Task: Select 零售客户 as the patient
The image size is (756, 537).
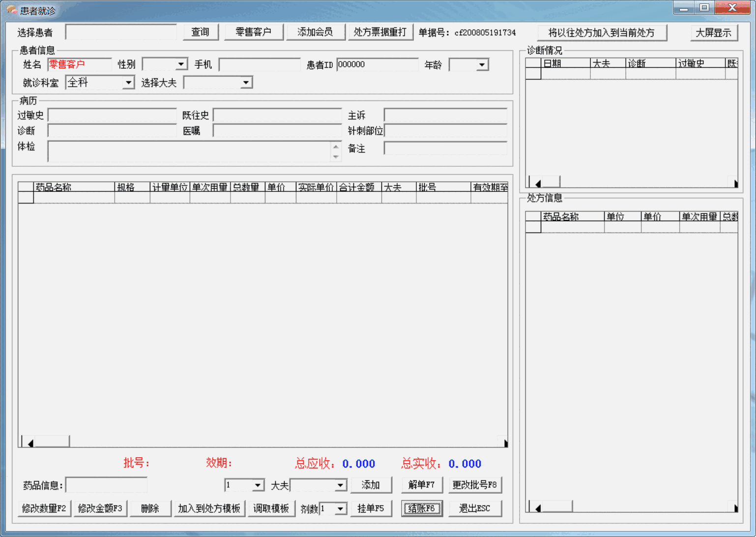Action: pyautogui.click(x=254, y=32)
